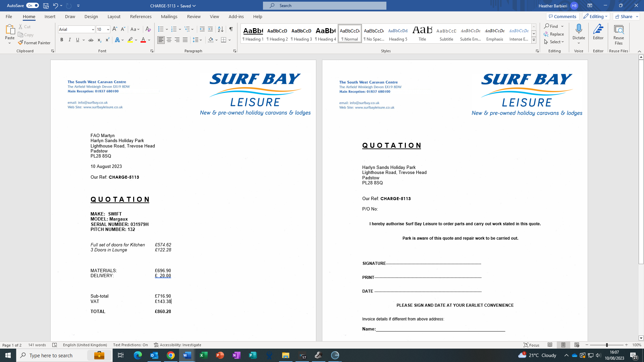Open the Mailings ribbon tab
Viewport: 644px width, 362px height.
point(169,16)
